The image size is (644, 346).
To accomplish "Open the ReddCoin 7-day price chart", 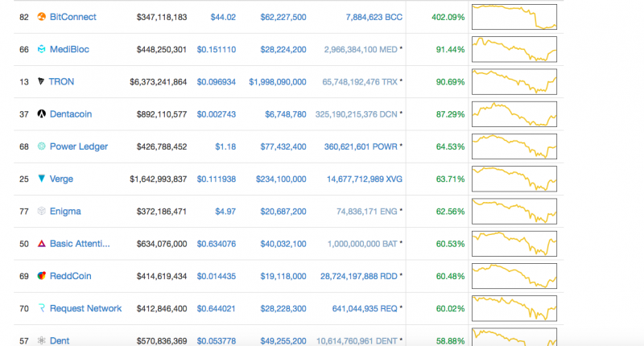I will pyautogui.click(x=514, y=276).
